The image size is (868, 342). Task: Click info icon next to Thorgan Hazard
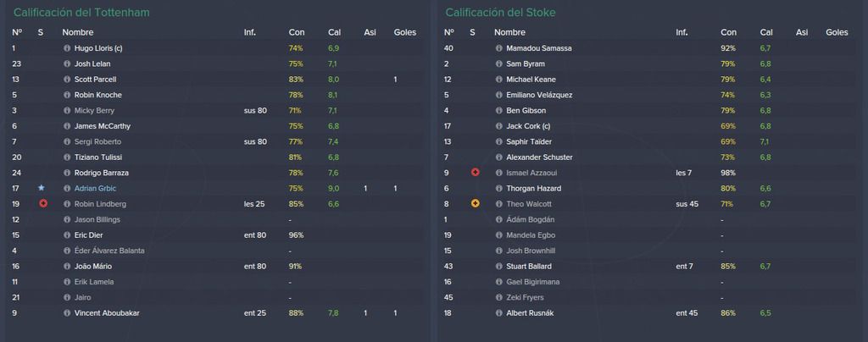498,189
